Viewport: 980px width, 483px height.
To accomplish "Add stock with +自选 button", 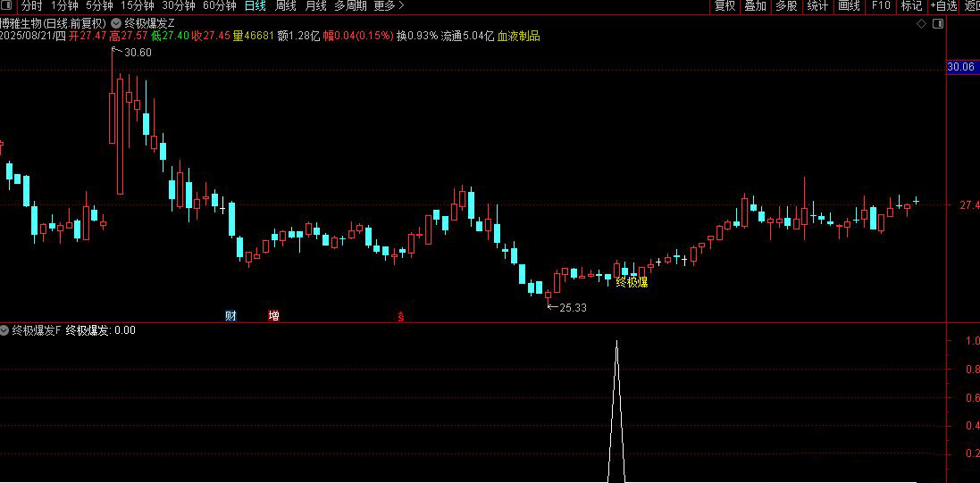I will 943,6.
